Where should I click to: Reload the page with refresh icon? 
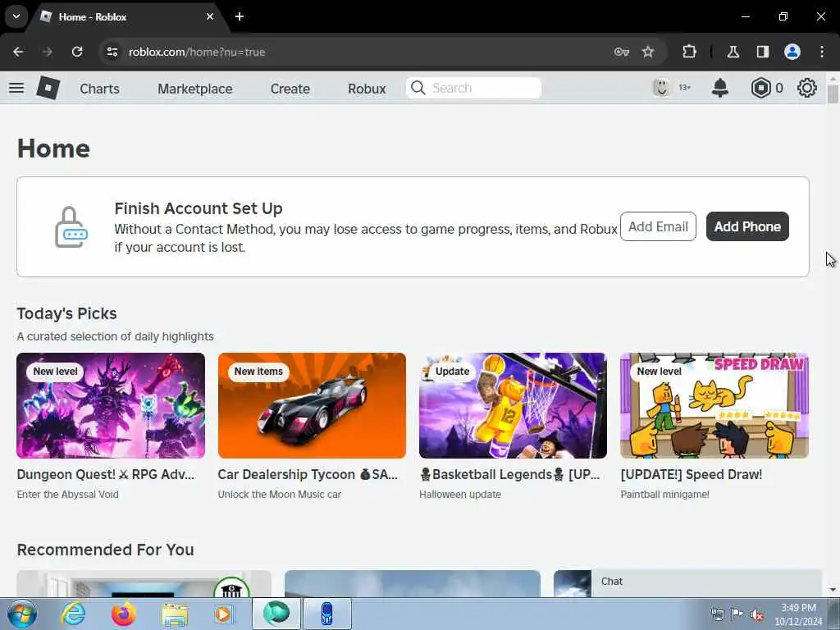[77, 52]
